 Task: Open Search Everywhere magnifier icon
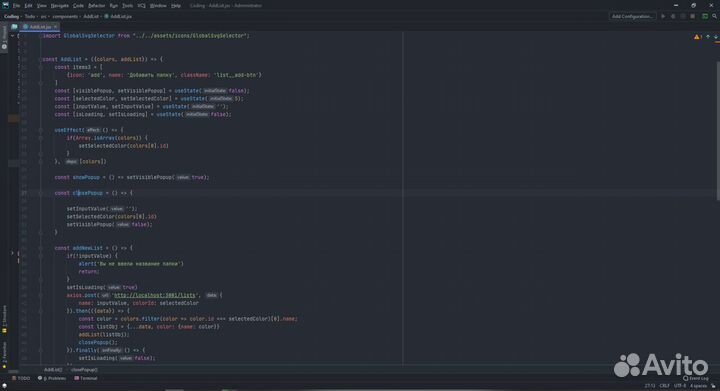point(714,16)
